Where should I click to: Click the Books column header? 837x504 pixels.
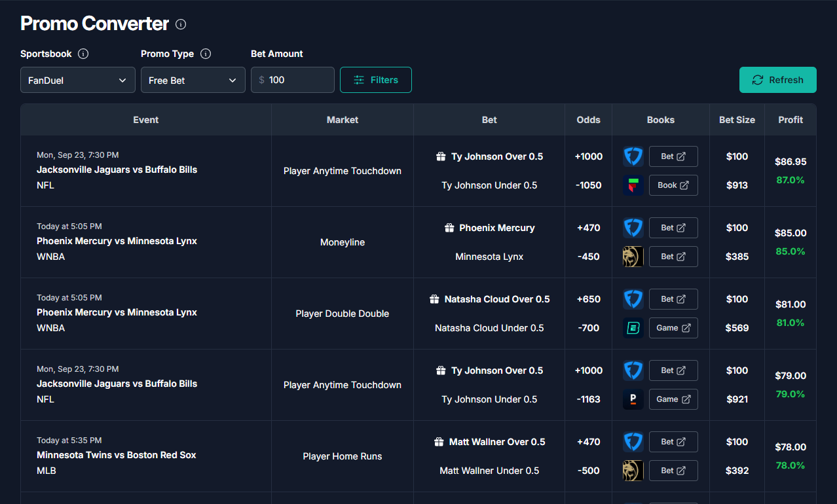pyautogui.click(x=661, y=120)
